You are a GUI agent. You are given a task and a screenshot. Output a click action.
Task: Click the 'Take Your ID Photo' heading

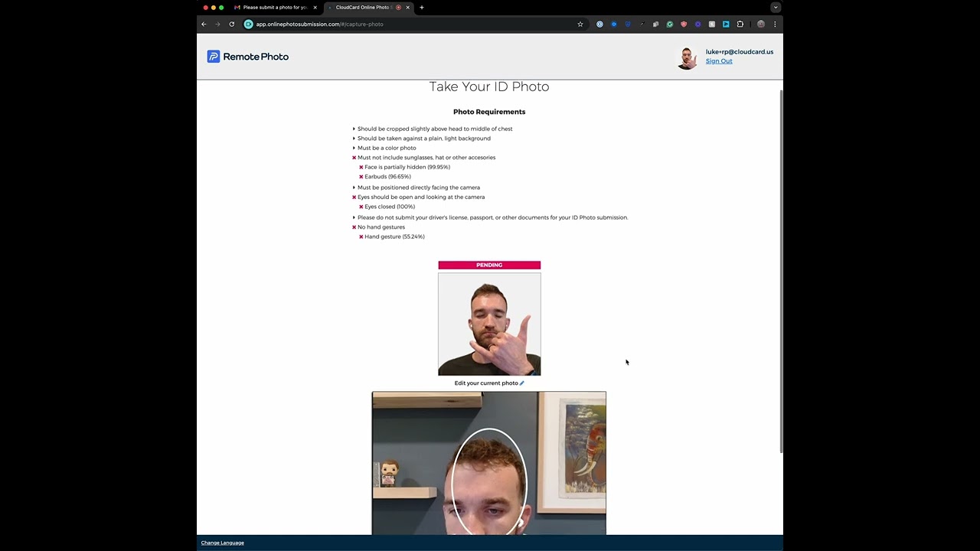click(489, 86)
